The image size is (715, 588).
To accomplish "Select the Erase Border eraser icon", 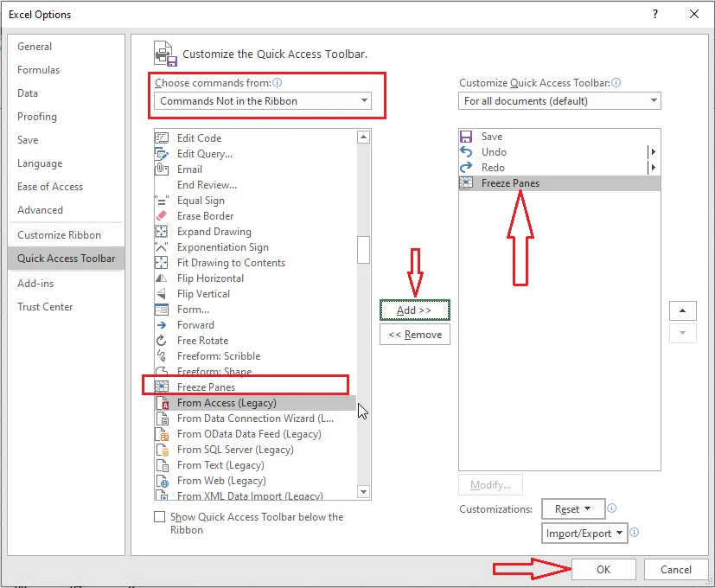I will [x=162, y=216].
